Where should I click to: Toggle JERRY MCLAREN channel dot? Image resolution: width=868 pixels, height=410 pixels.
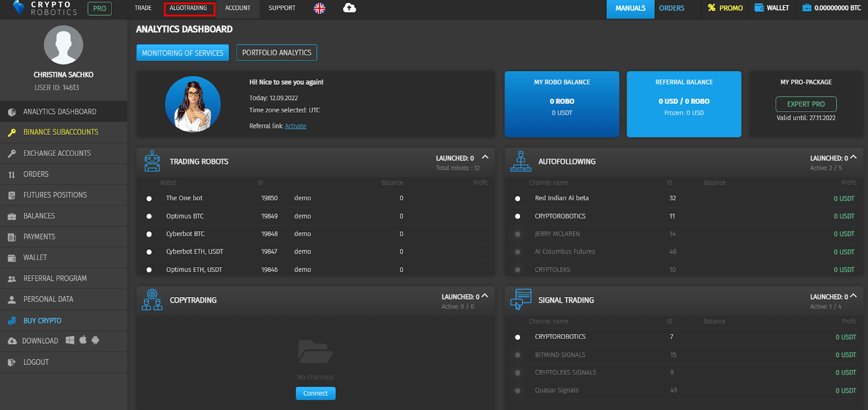[x=518, y=234]
